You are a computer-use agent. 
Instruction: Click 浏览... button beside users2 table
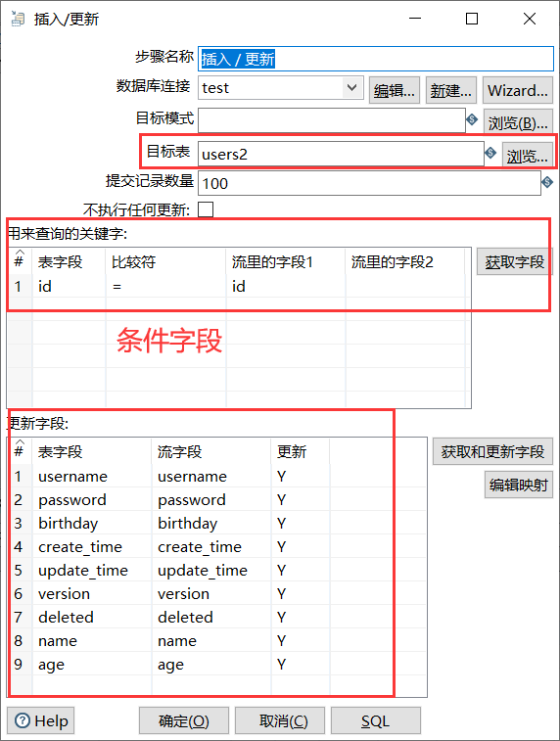[x=527, y=156]
